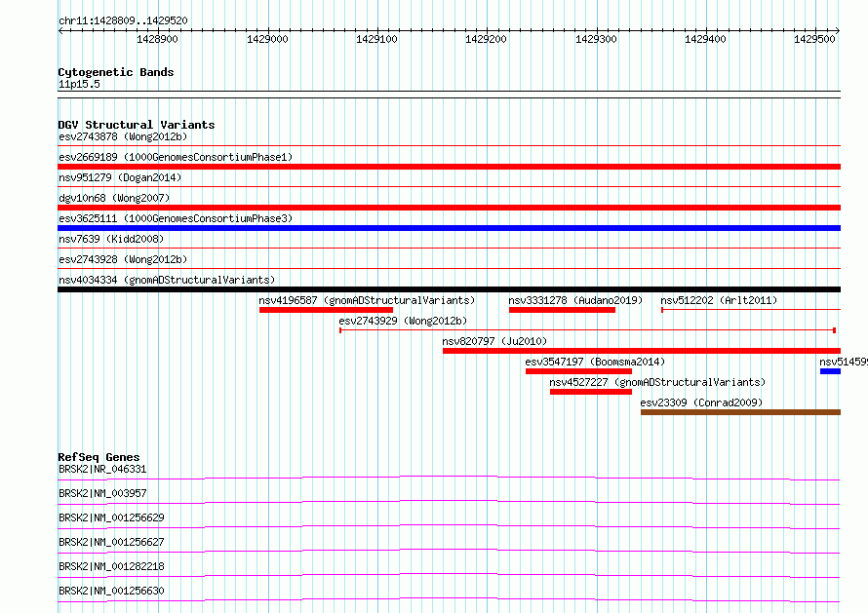Screen dimensions: 868x613
Task: Click BRSK2|NM_003957 transcript label
Action: tap(102, 493)
